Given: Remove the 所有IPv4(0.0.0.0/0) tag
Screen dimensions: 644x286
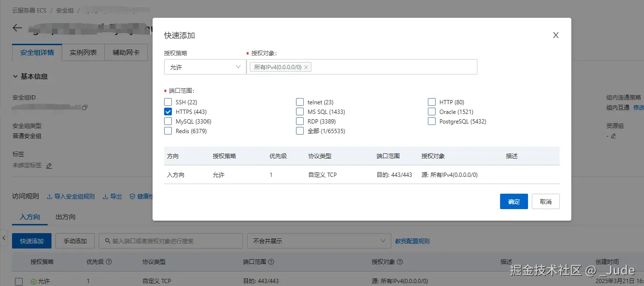Looking at the screenshot, I should click(x=306, y=67).
